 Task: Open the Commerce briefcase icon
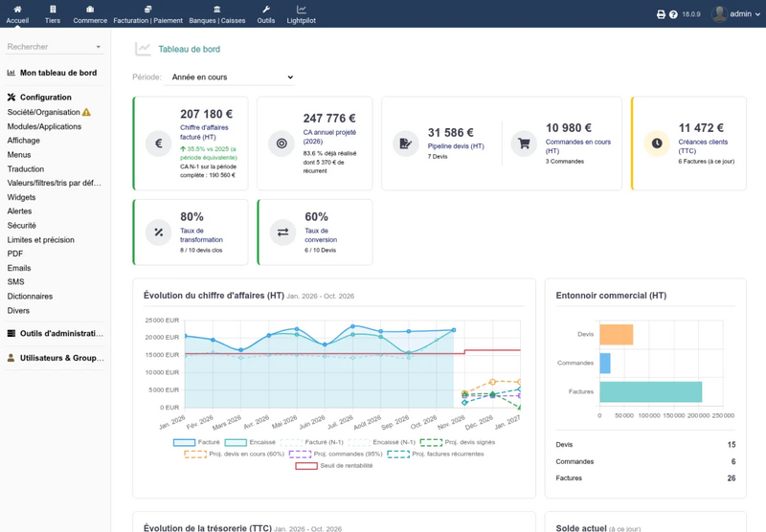pos(90,10)
